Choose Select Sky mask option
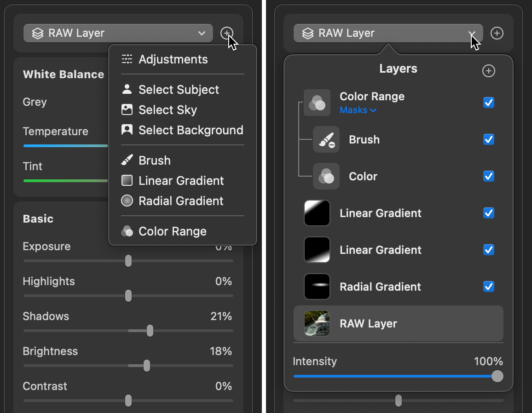The height and width of the screenshot is (413, 532). (168, 110)
